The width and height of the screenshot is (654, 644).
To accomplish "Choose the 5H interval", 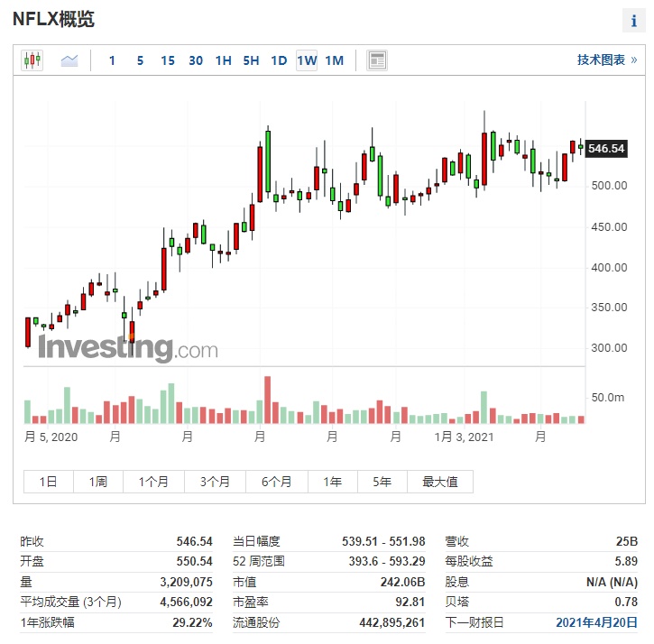I will (251, 61).
